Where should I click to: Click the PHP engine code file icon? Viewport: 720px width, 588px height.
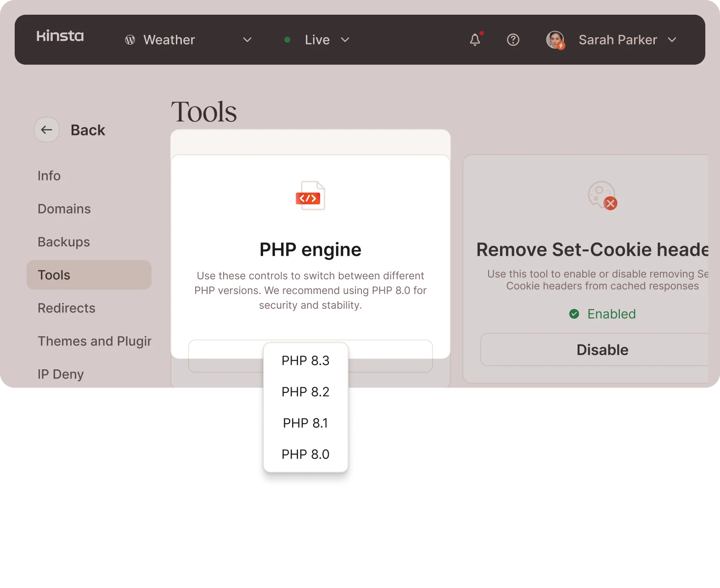click(310, 196)
